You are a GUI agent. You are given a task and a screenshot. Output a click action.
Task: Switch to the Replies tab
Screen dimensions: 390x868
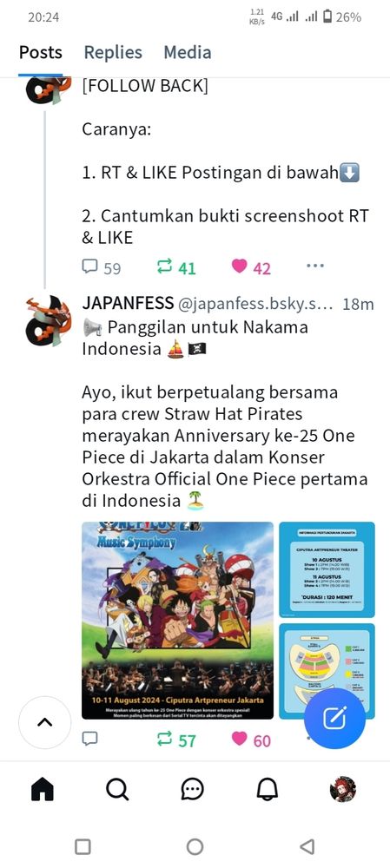click(x=113, y=53)
